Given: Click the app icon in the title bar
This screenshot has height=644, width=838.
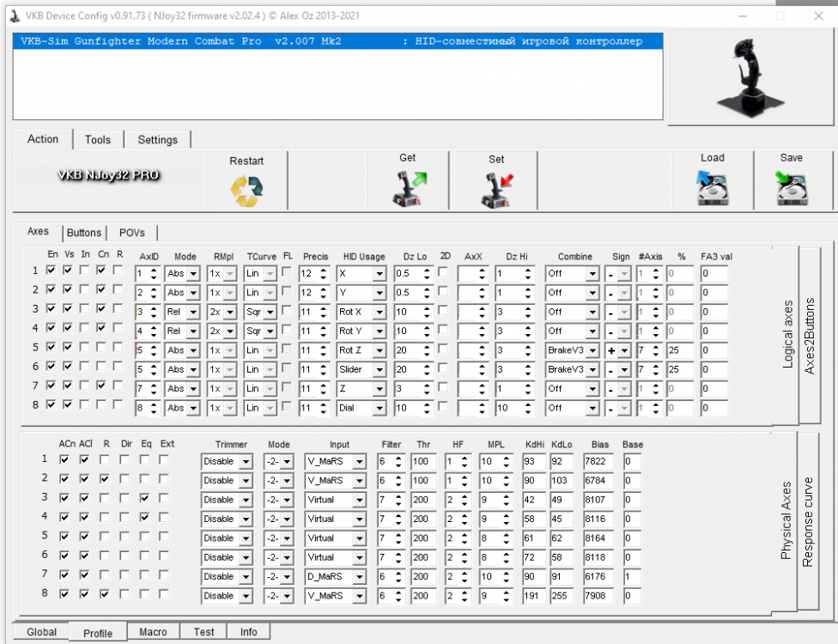Looking at the screenshot, I should (15, 16).
